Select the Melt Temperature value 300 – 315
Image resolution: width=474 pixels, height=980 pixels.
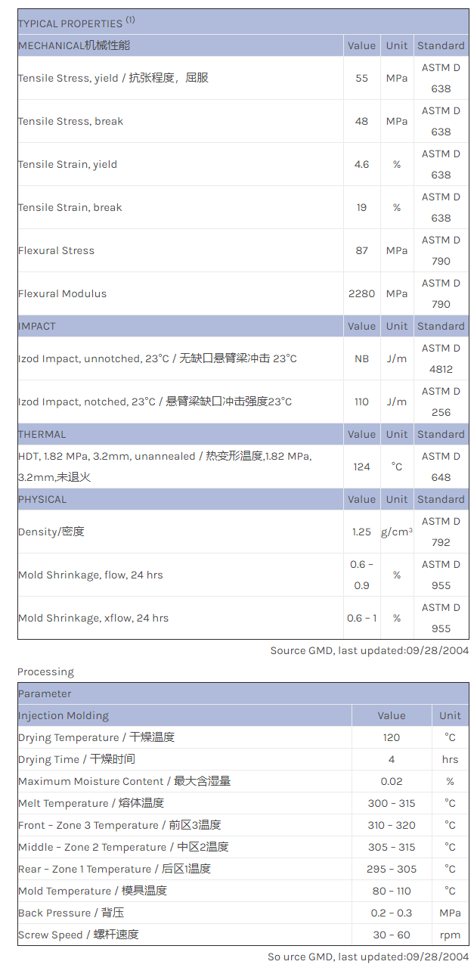click(391, 803)
